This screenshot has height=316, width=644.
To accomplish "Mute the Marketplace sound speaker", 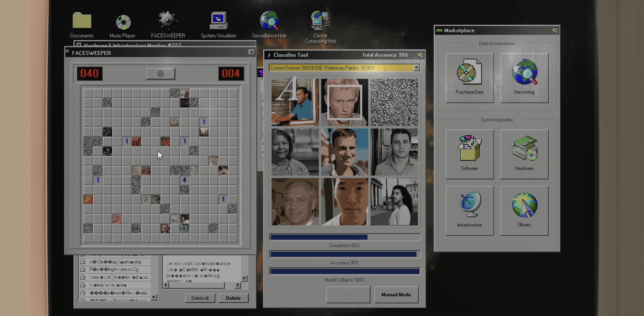I will pos(554,31).
